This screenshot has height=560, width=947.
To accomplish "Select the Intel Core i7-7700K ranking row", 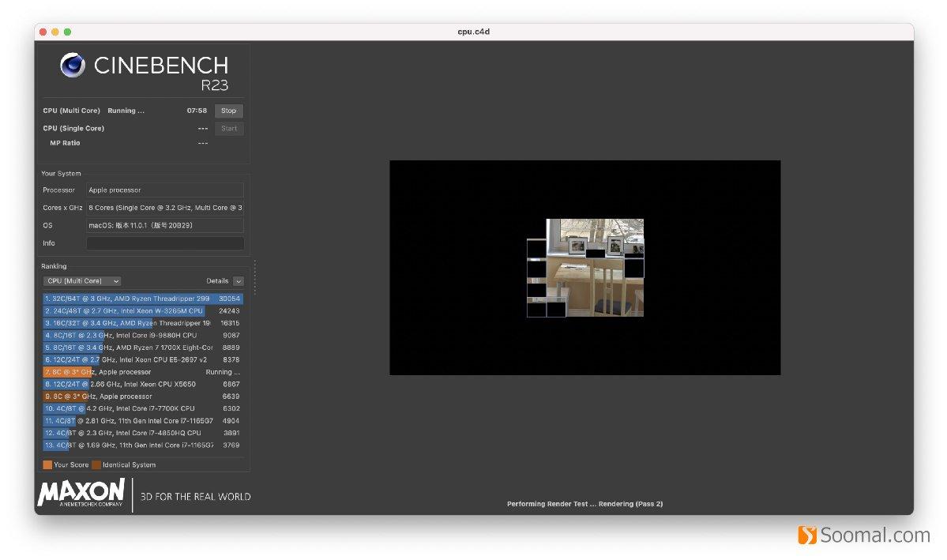I will point(142,408).
